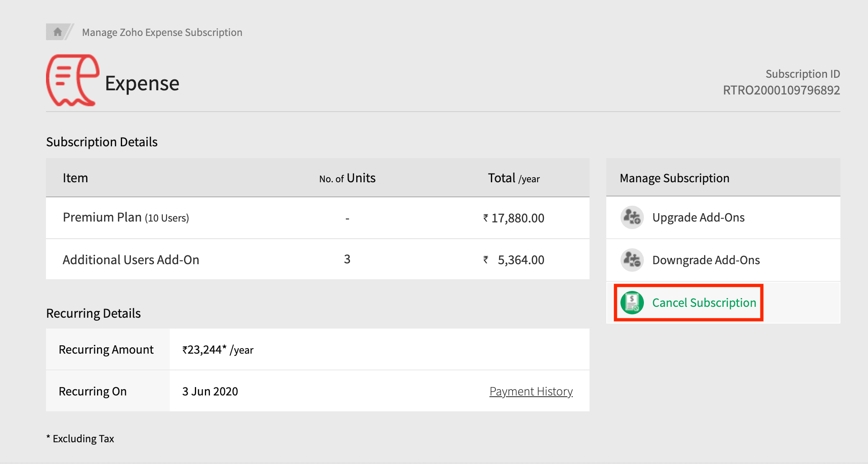Select subscription ID RTRO2000109796892

(781, 90)
